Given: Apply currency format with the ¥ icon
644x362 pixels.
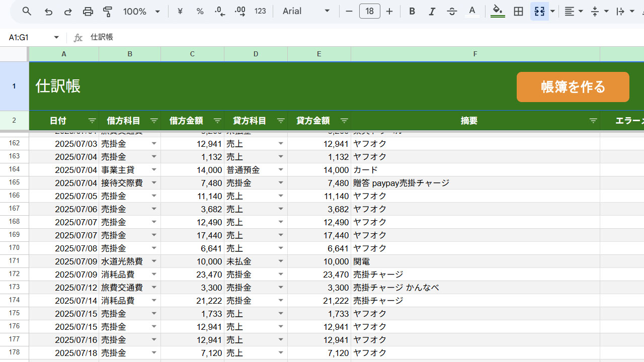Looking at the screenshot, I should [180, 11].
